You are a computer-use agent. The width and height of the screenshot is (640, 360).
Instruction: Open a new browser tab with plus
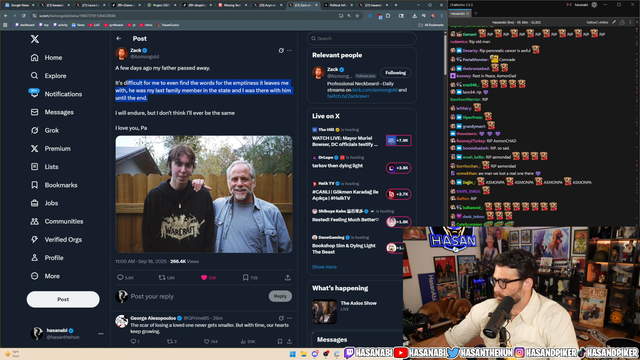(x=395, y=5)
